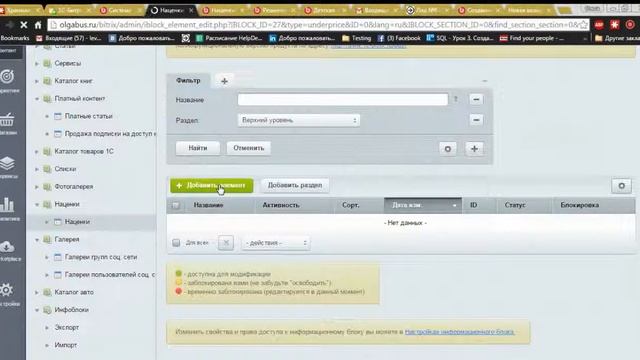Click the ABP extension icon

pos(599,25)
